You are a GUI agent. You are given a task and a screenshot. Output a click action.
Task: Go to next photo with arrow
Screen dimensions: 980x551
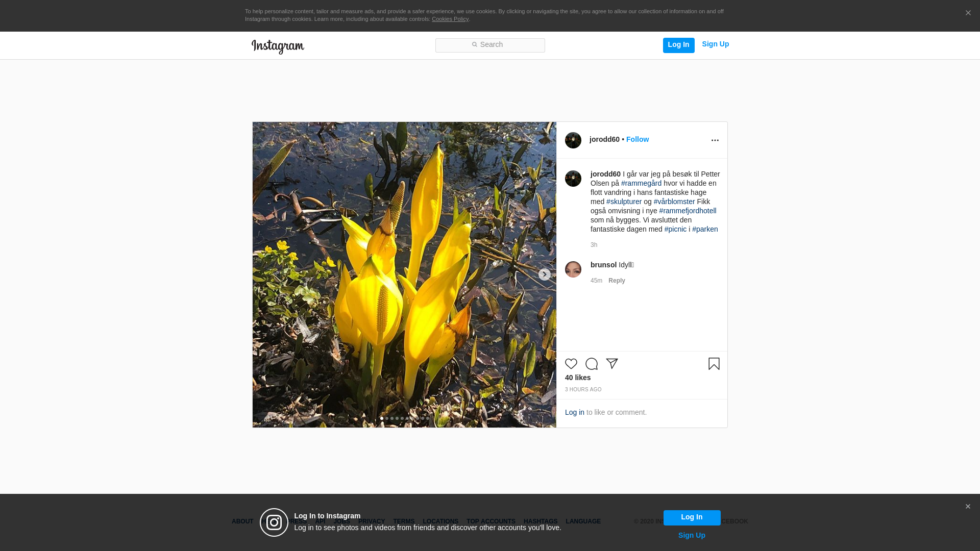pyautogui.click(x=544, y=274)
